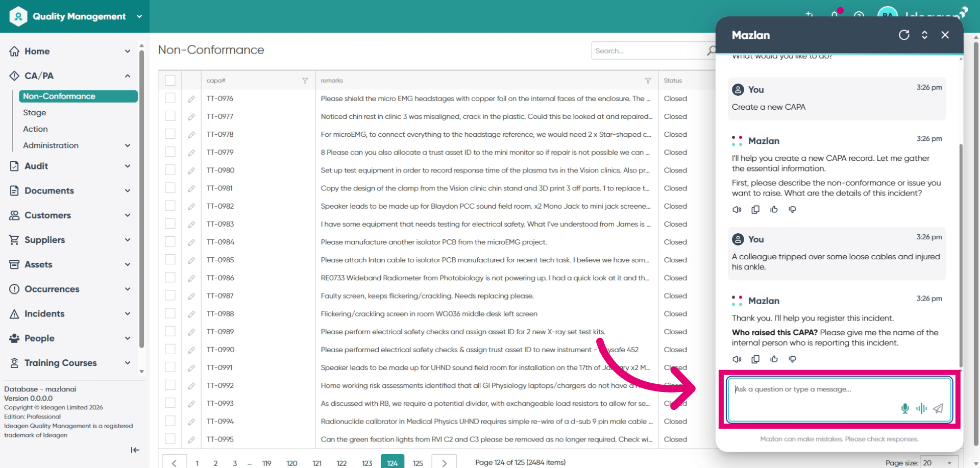Go to page 123

[367, 463]
